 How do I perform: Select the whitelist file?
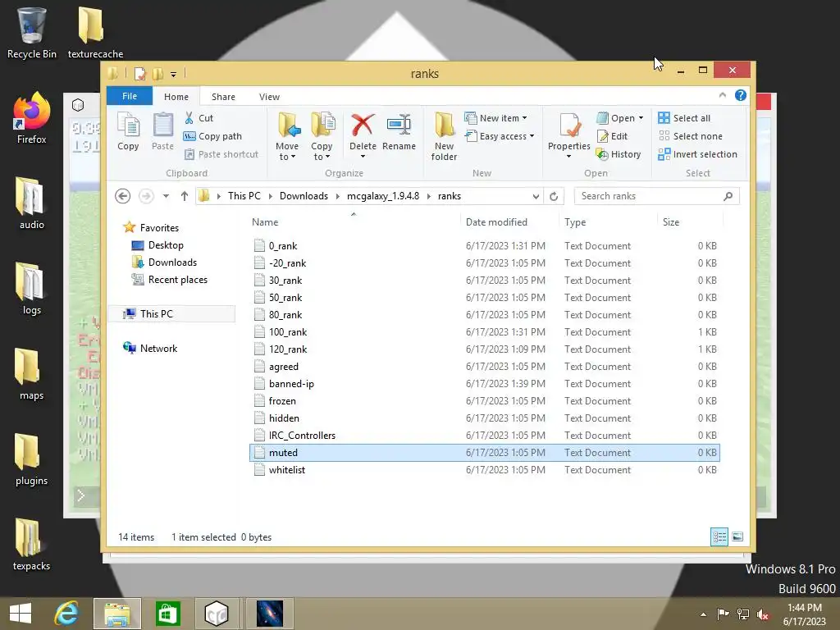[485, 470]
